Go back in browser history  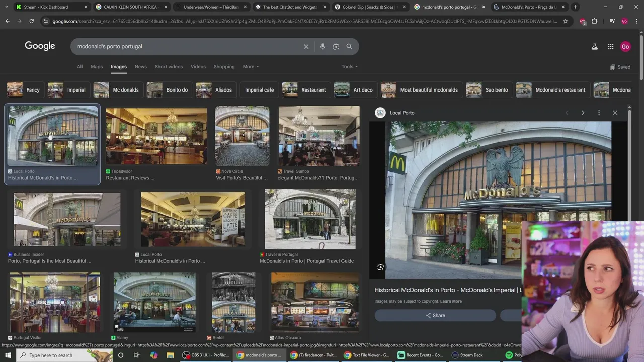[7, 21]
